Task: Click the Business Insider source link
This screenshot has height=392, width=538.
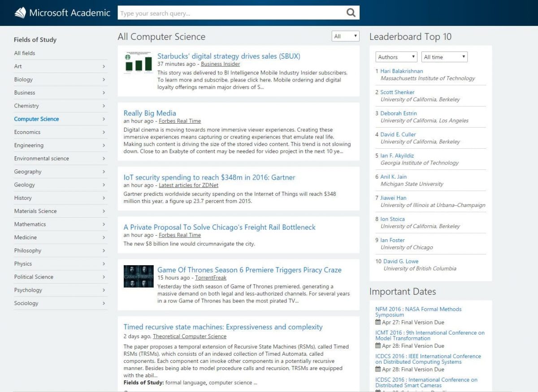Action: (x=220, y=64)
